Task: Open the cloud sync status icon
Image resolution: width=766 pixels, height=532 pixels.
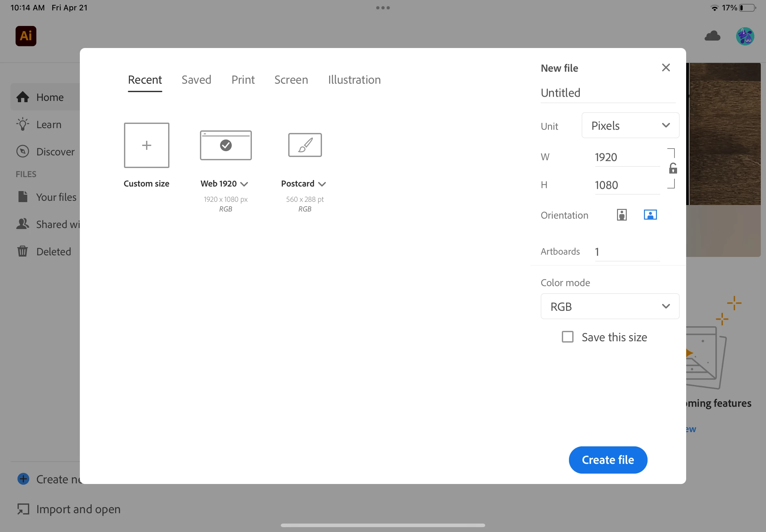Action: [712, 36]
